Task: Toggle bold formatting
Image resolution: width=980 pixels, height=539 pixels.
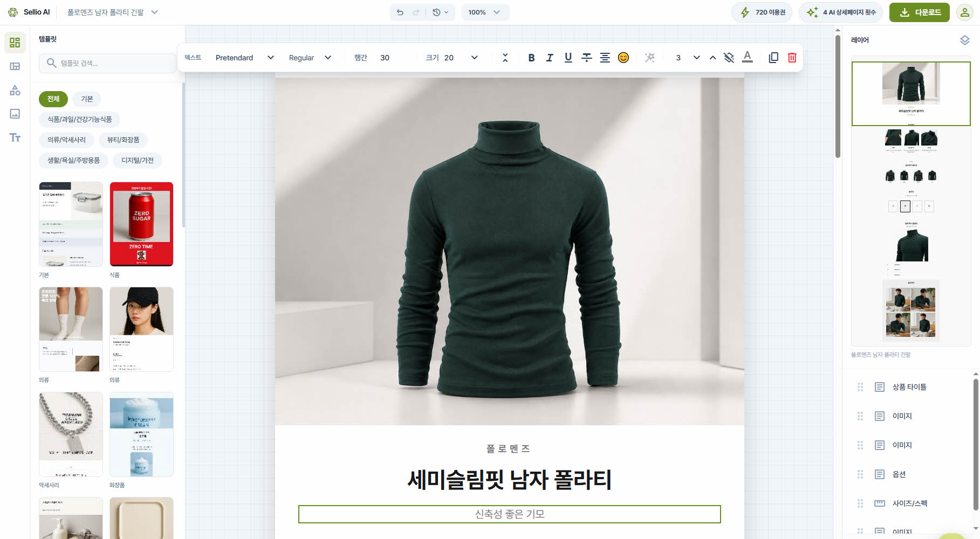Action: [531, 58]
